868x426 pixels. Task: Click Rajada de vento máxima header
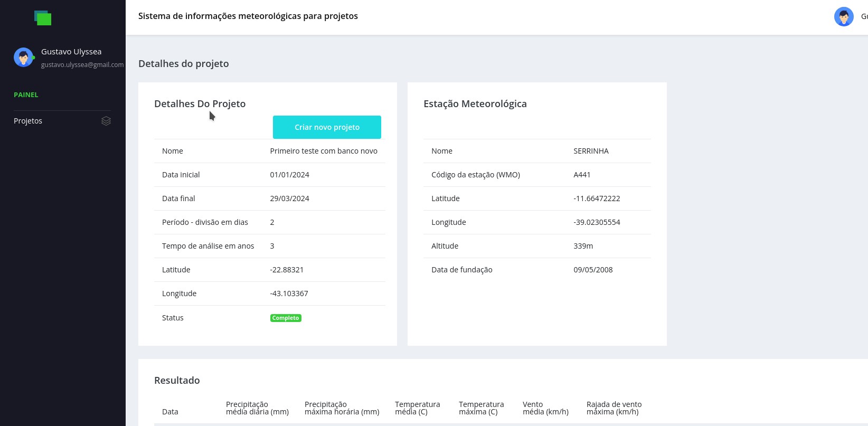point(614,408)
